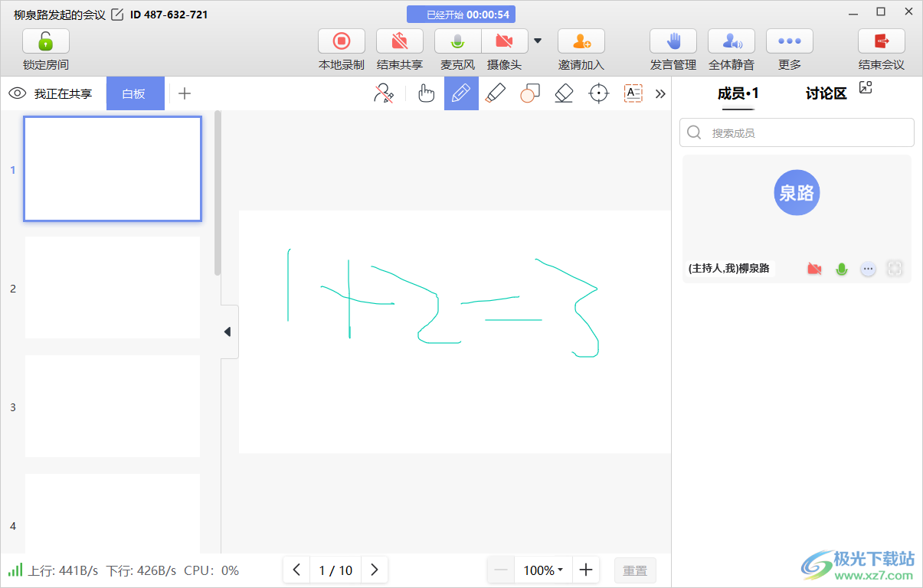Click the network signal strength icon
The height and width of the screenshot is (588, 923).
15,570
